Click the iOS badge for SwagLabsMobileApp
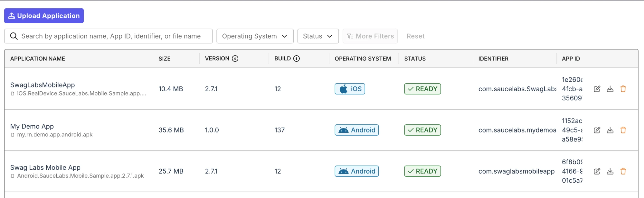This screenshot has height=198, width=644. tap(350, 89)
